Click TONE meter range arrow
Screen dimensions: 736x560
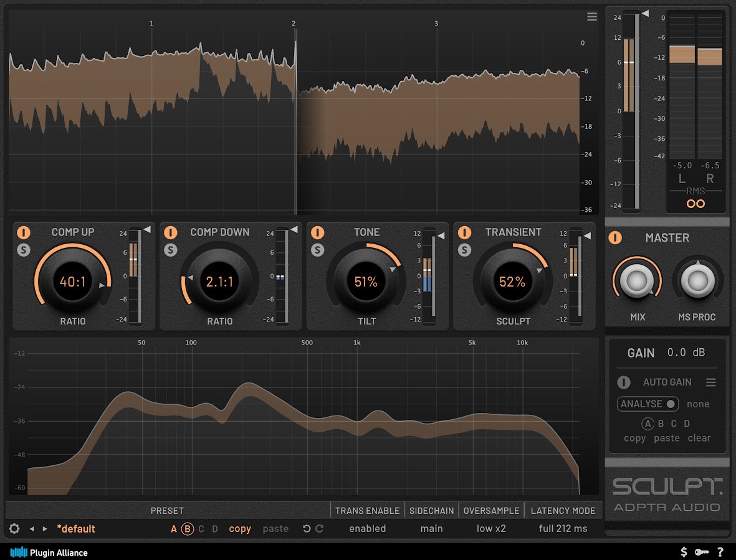[x=441, y=236]
